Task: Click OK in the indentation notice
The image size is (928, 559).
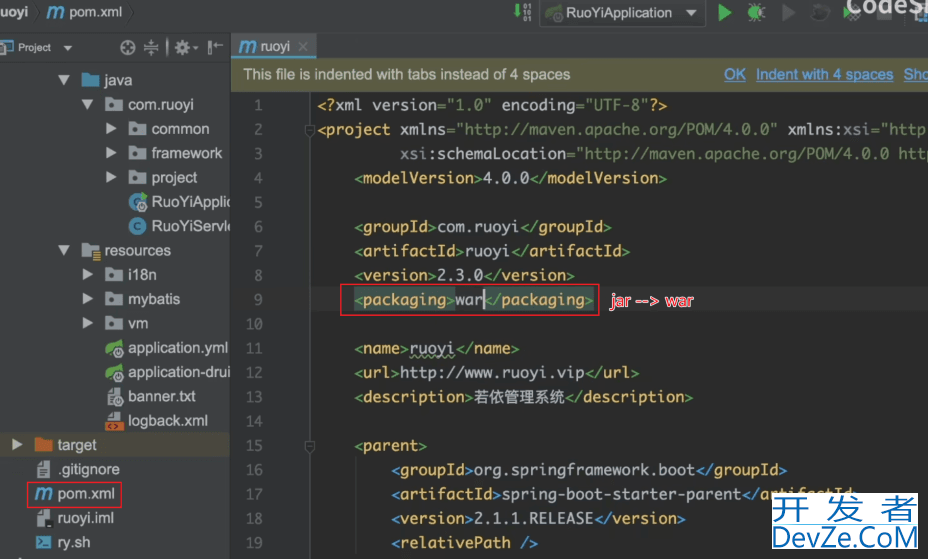Action: pyautogui.click(x=734, y=75)
